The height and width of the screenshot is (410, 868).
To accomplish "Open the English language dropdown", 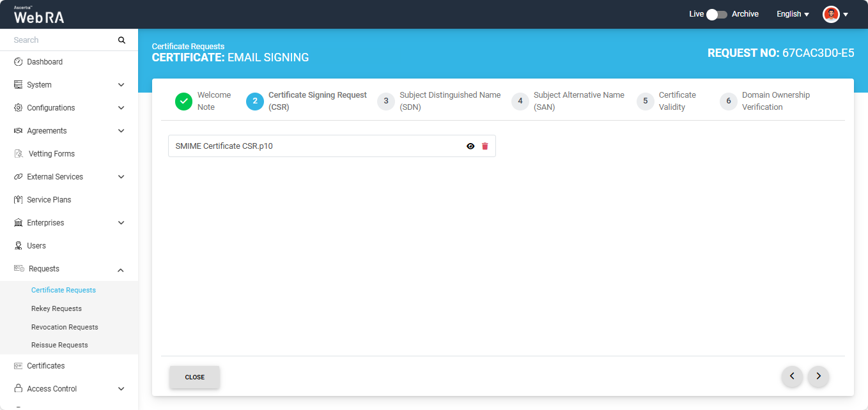I will (793, 14).
